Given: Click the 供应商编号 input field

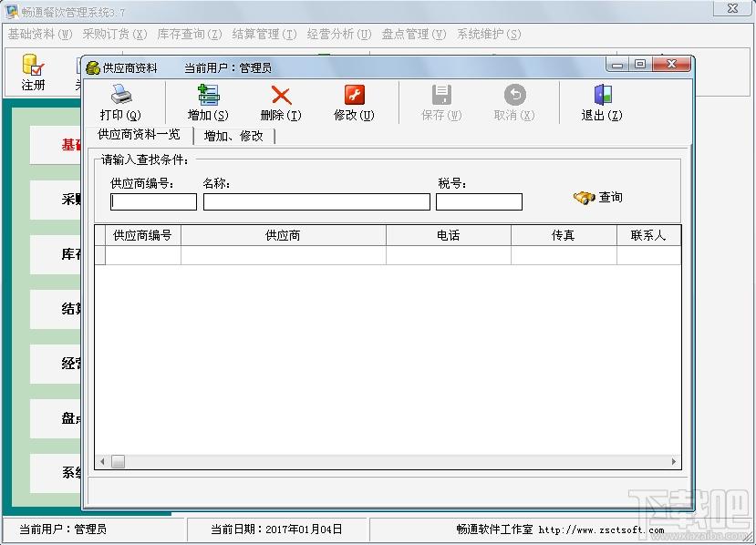Looking at the screenshot, I should pos(153,202).
